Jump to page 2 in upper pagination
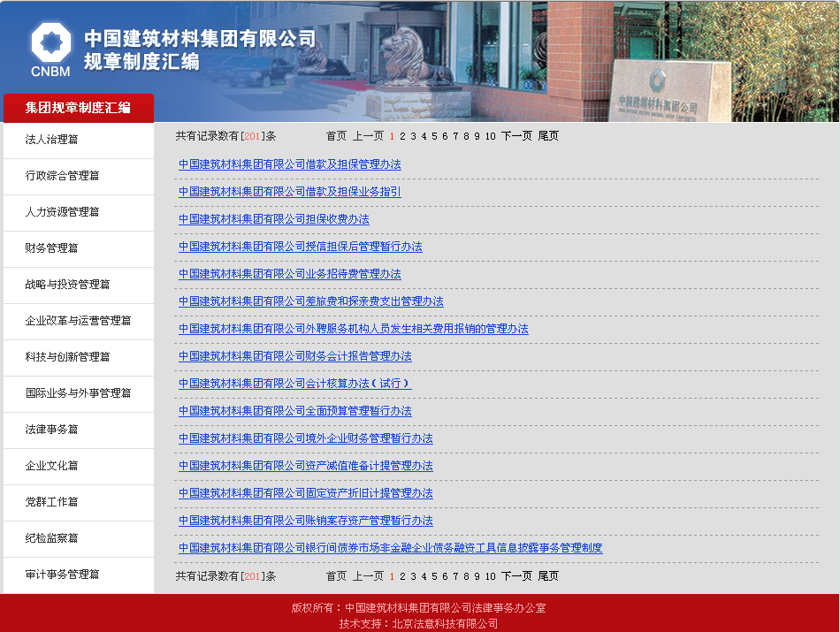This screenshot has height=632, width=840. 403,137
